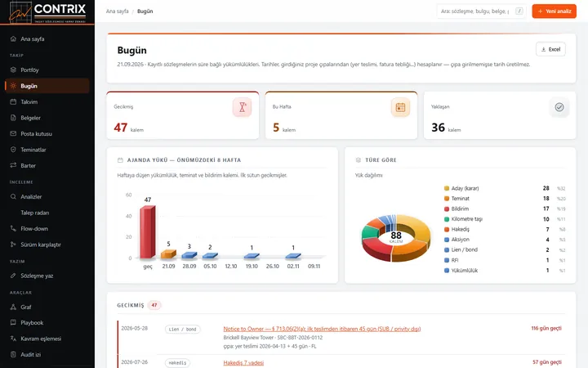Image resolution: width=588 pixels, height=368 pixels.
Task: Click the Analizler magnifier icon
Action: [13, 196]
